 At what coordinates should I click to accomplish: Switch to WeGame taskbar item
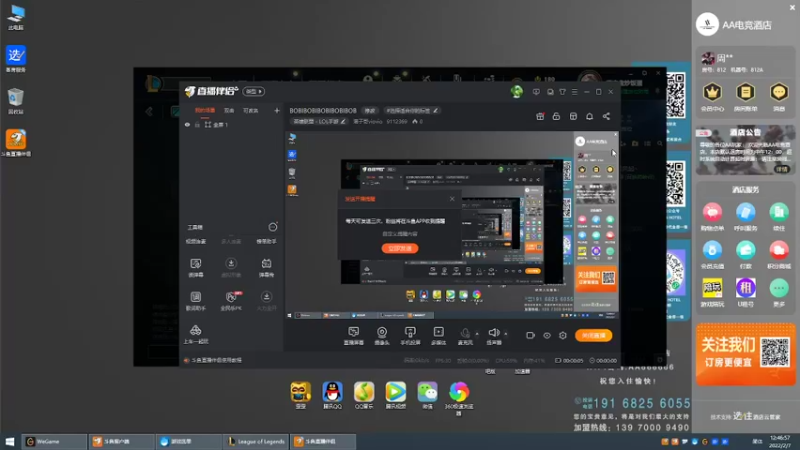[x=54, y=441]
